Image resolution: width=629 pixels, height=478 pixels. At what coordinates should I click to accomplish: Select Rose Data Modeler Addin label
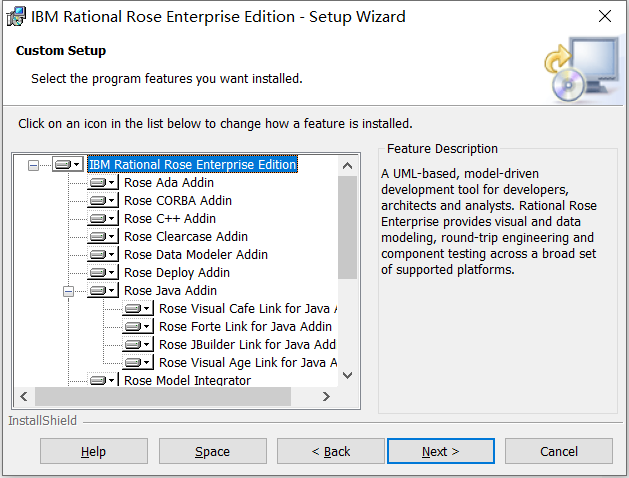pos(196,255)
